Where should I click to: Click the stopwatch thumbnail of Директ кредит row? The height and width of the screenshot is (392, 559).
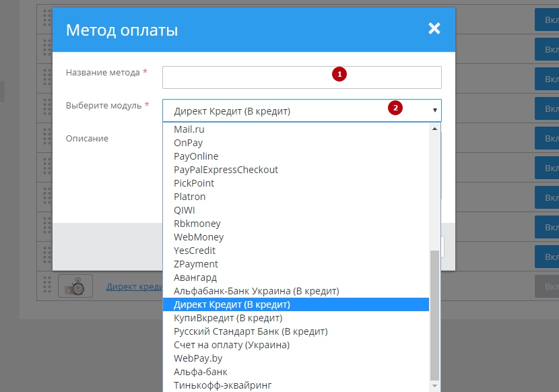pos(75,286)
